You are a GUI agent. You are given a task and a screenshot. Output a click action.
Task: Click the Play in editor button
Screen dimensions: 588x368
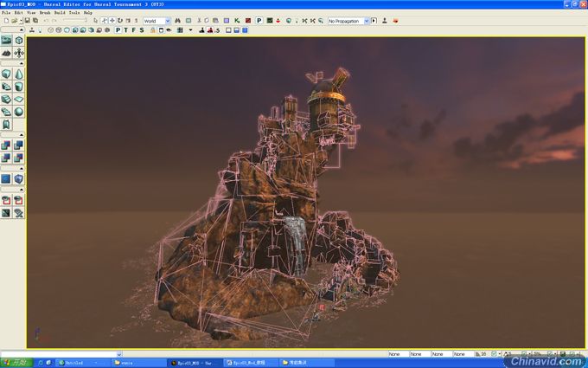click(374, 21)
